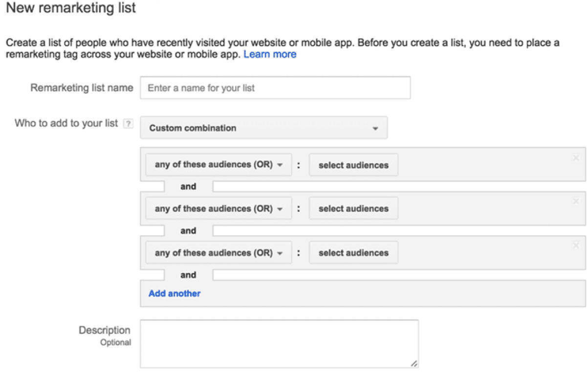Expand first 'any of these audiences (OR)' dropdown

point(218,165)
